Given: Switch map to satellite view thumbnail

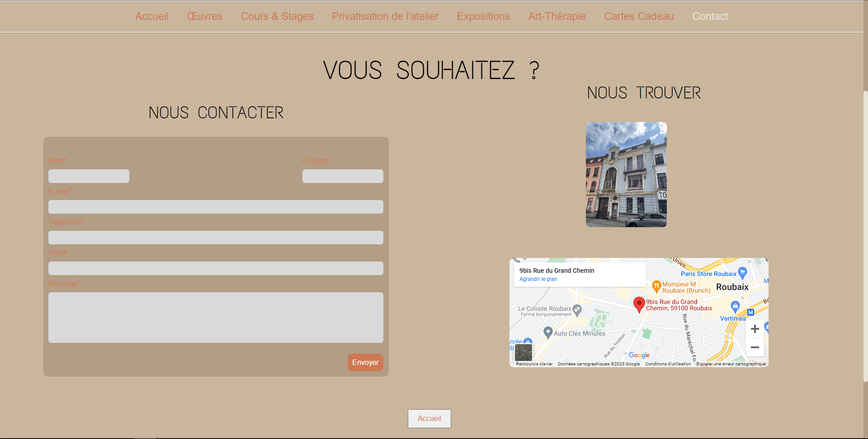Looking at the screenshot, I should [x=524, y=352].
